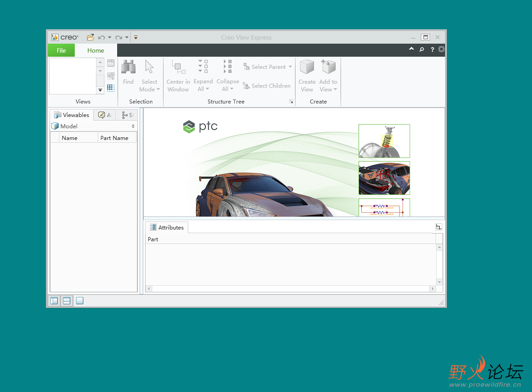Open the structure tab in left panel

click(x=127, y=115)
